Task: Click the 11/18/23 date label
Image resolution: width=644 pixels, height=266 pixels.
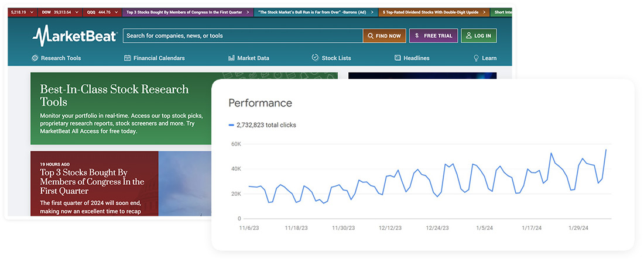Action: point(296,228)
